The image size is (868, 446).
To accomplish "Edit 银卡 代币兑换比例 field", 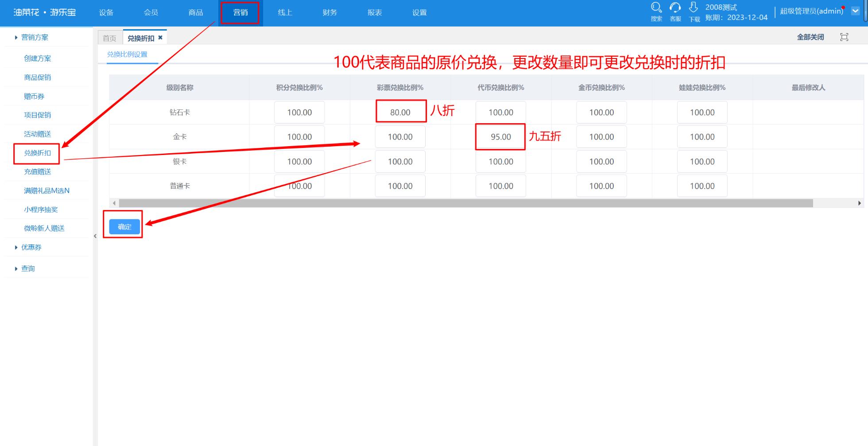I will point(501,162).
